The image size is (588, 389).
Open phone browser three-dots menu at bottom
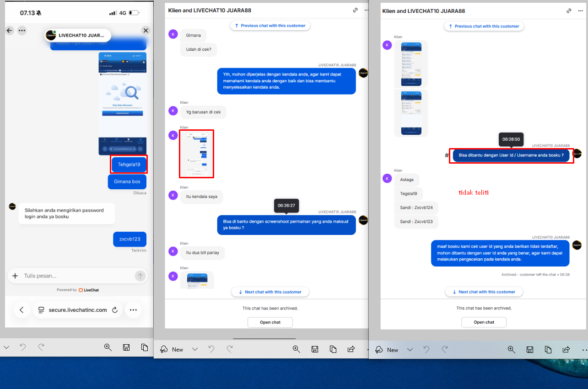tap(133, 310)
